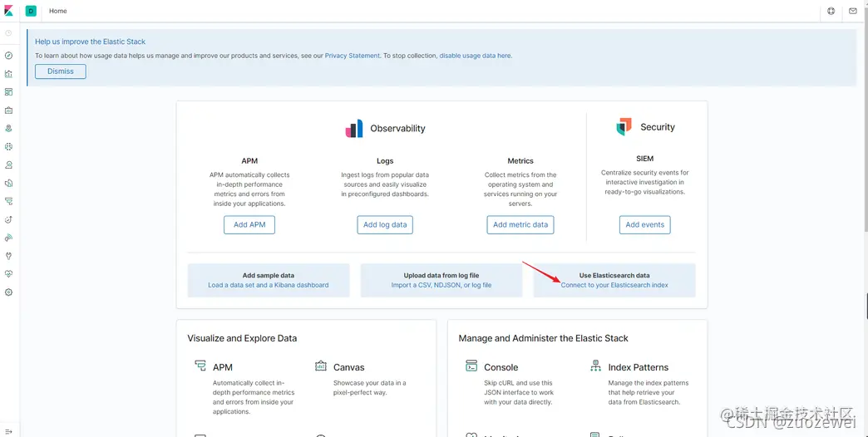
Task: Click the Index Patterns icon
Action: (x=595, y=365)
